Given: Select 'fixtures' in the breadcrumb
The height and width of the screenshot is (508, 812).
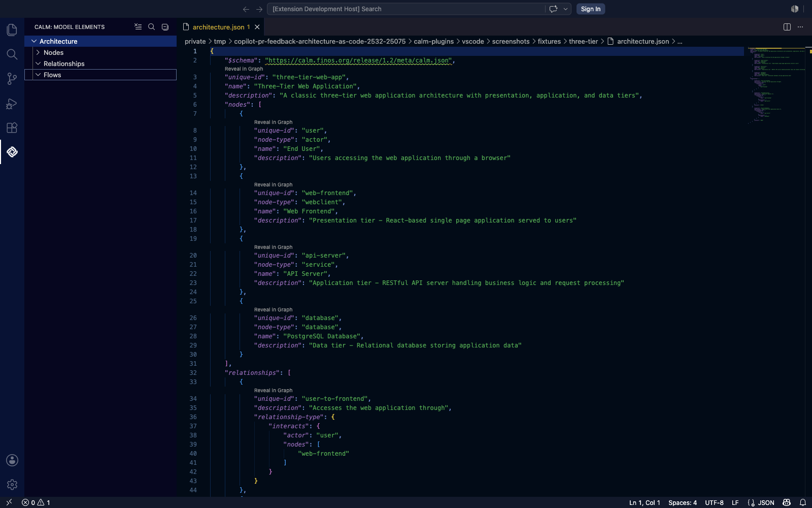Looking at the screenshot, I should tap(550, 42).
